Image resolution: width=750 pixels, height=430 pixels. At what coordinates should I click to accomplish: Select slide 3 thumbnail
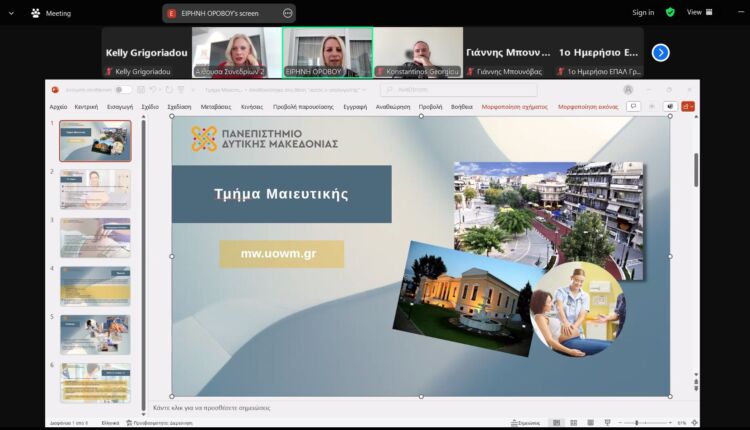[95, 238]
